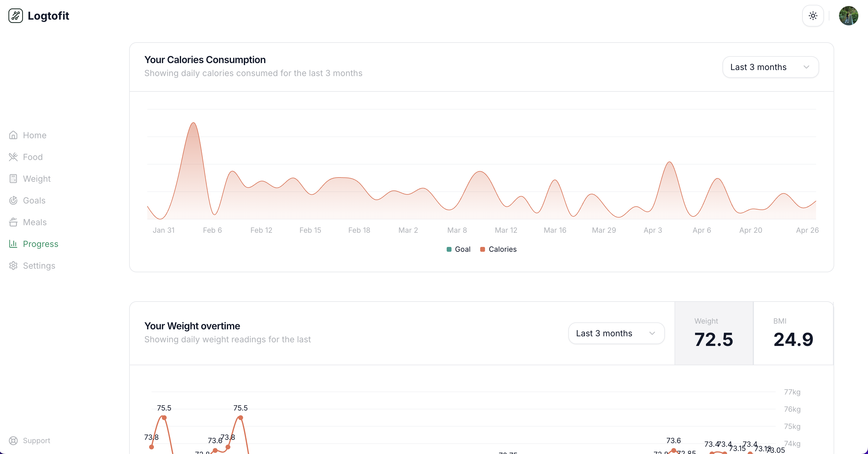Open the user profile avatar
This screenshot has width=868, height=454.
click(x=848, y=16)
